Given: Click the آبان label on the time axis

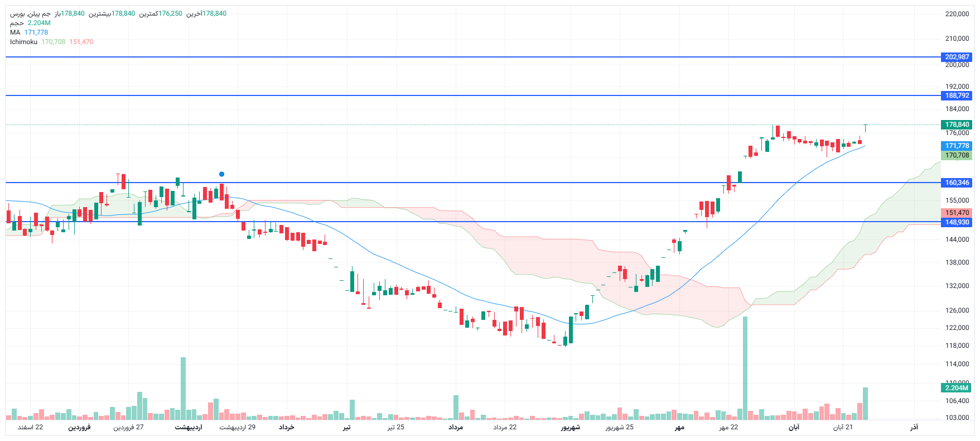Looking at the screenshot, I should (x=793, y=427).
